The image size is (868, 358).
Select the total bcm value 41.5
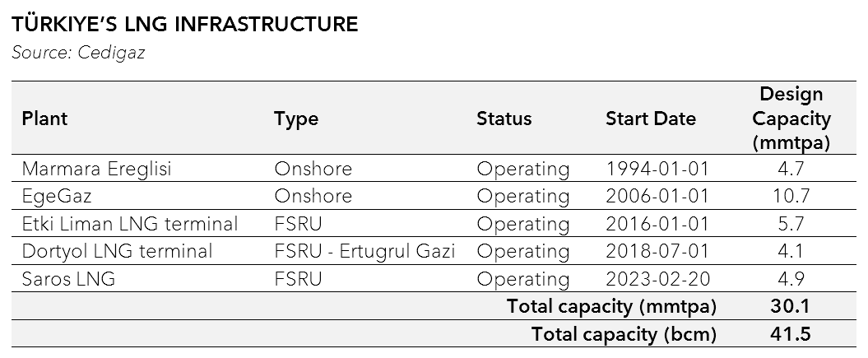tap(792, 334)
